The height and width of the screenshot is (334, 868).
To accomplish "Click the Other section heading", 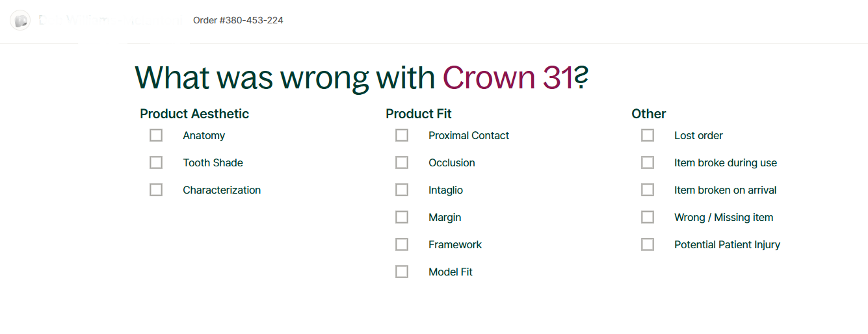I will (x=648, y=114).
